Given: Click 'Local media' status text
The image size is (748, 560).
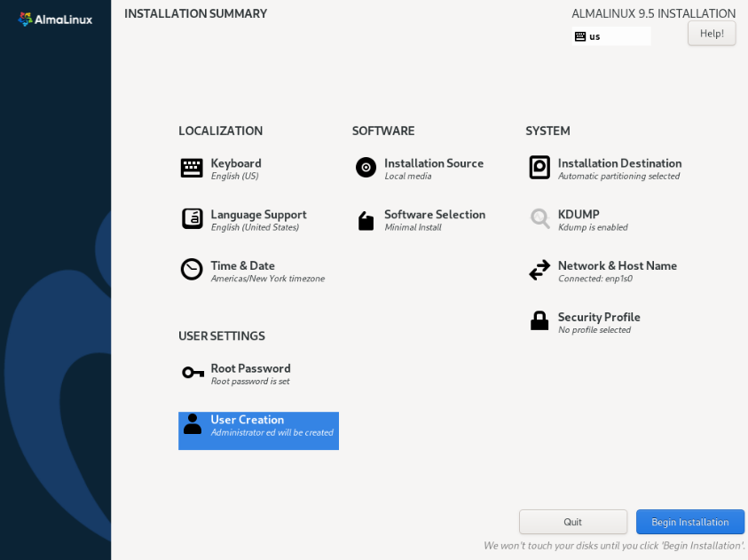Looking at the screenshot, I should tap(408, 176).
